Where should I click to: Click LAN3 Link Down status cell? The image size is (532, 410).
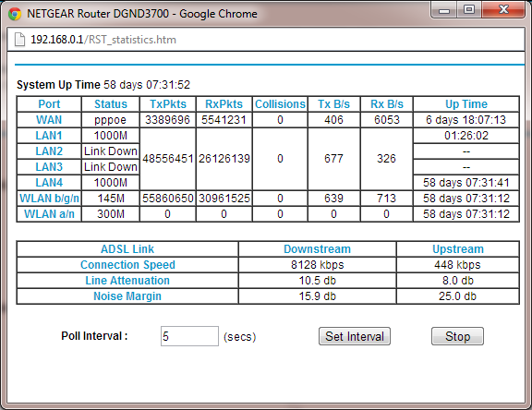pos(111,167)
